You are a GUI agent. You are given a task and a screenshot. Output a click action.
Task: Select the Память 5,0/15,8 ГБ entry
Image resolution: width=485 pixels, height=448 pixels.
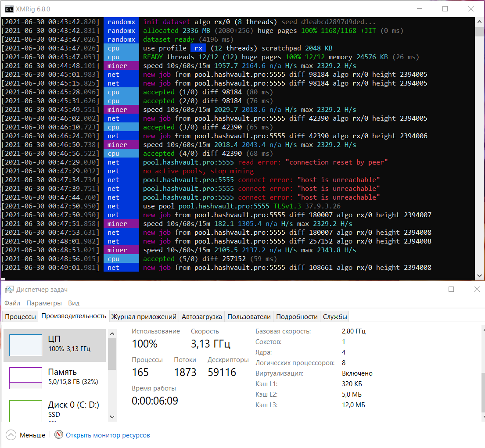tap(55, 378)
